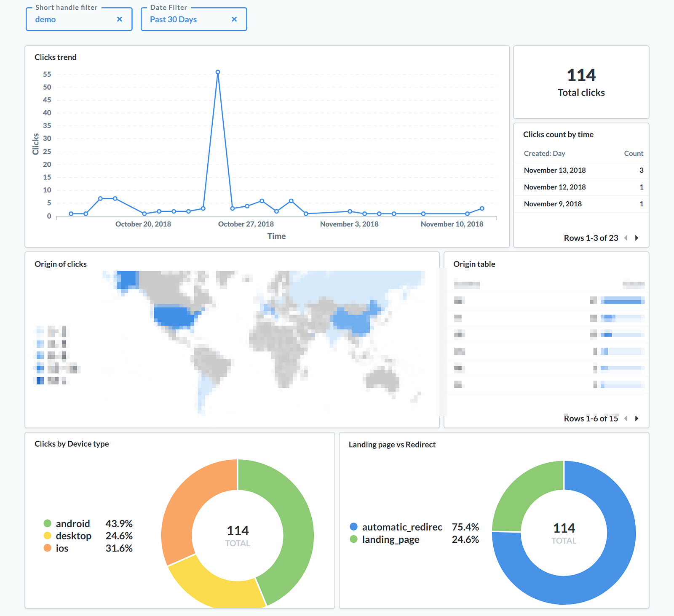Click the green landing_page legend dot
Viewport: 674px width, 616px height.
(353, 539)
